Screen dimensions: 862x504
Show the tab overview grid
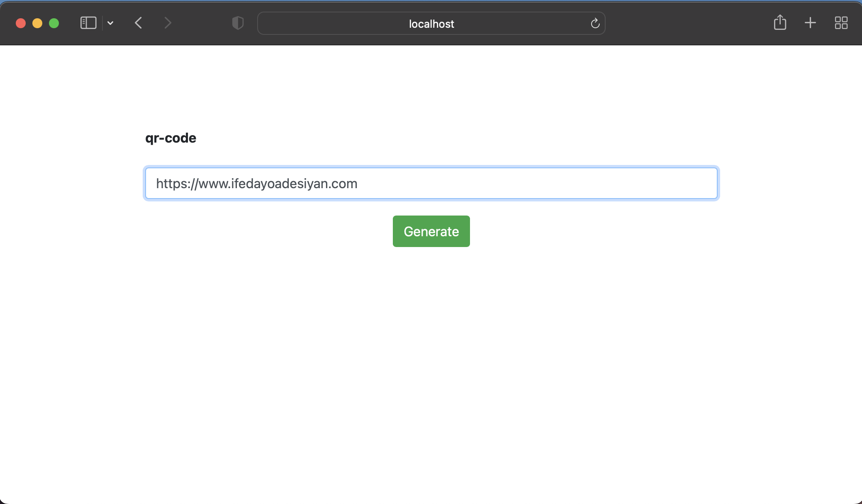[841, 23]
